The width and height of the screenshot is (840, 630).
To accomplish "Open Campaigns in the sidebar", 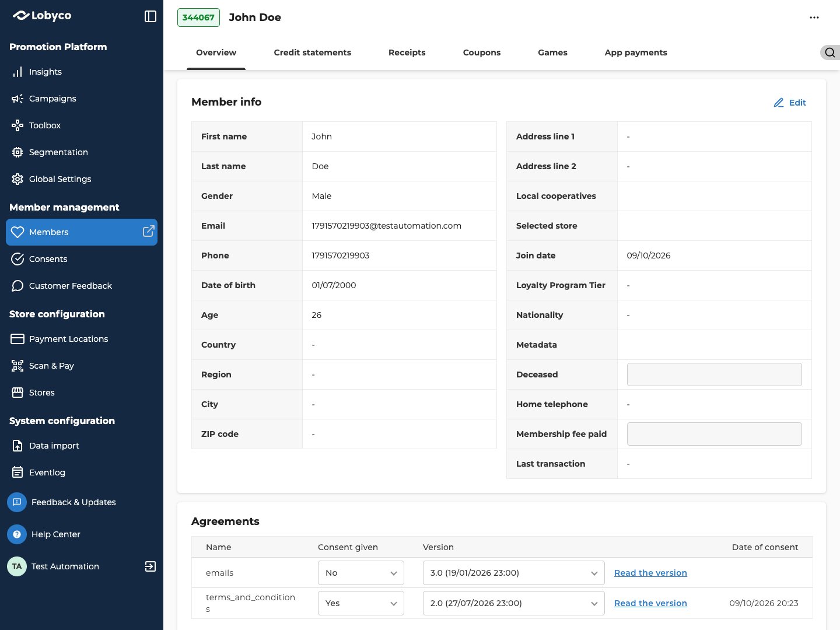I will point(82,99).
